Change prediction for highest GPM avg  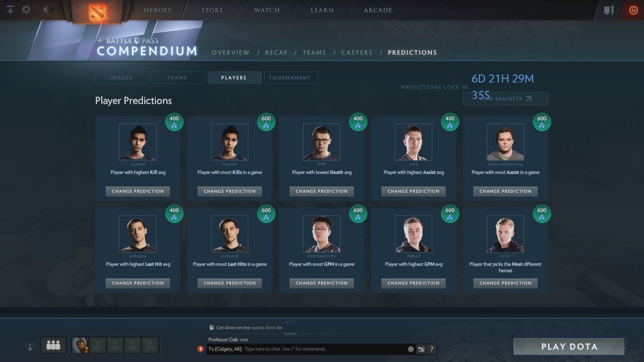coord(414,283)
